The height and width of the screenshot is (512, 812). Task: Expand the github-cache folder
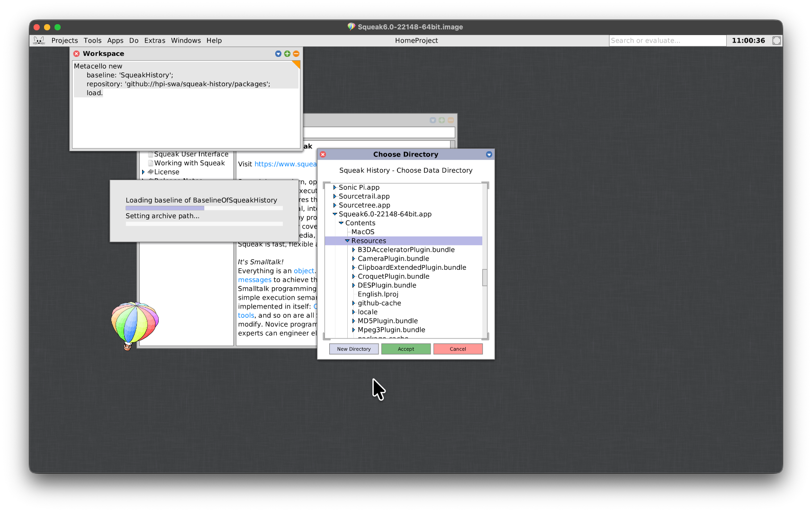click(x=353, y=303)
